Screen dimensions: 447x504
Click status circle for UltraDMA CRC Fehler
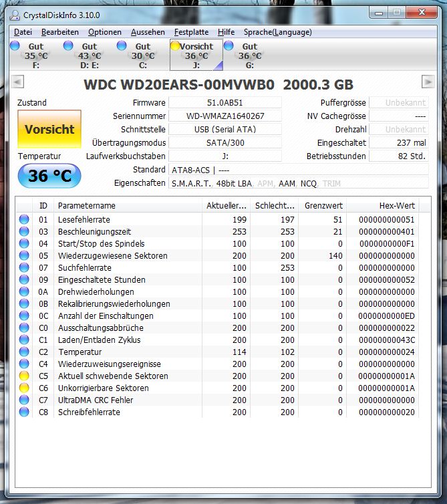click(x=24, y=400)
